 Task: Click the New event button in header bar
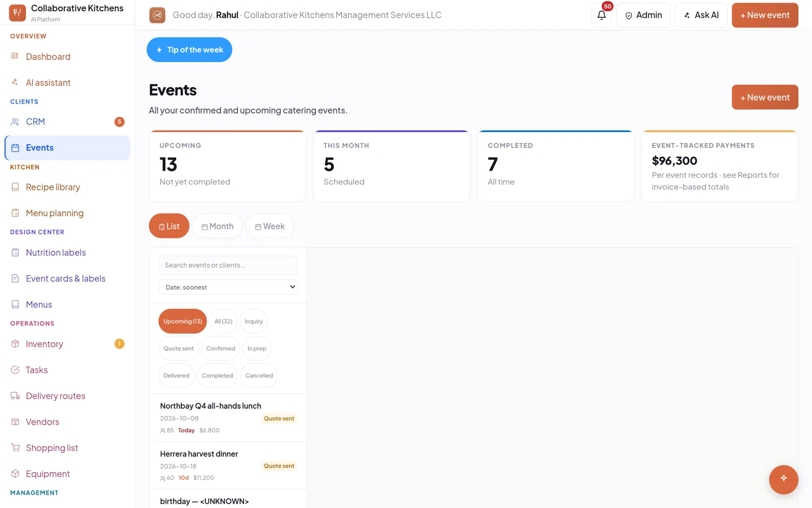point(765,15)
